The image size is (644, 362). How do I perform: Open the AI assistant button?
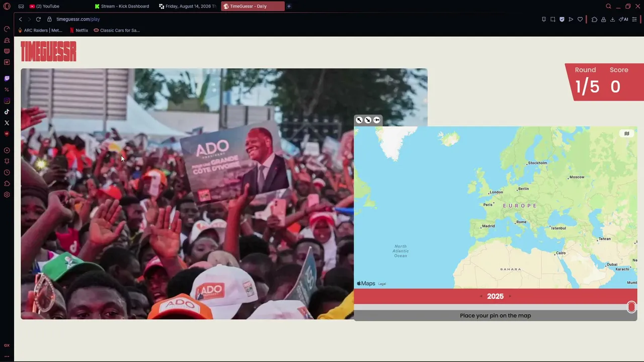point(623,19)
